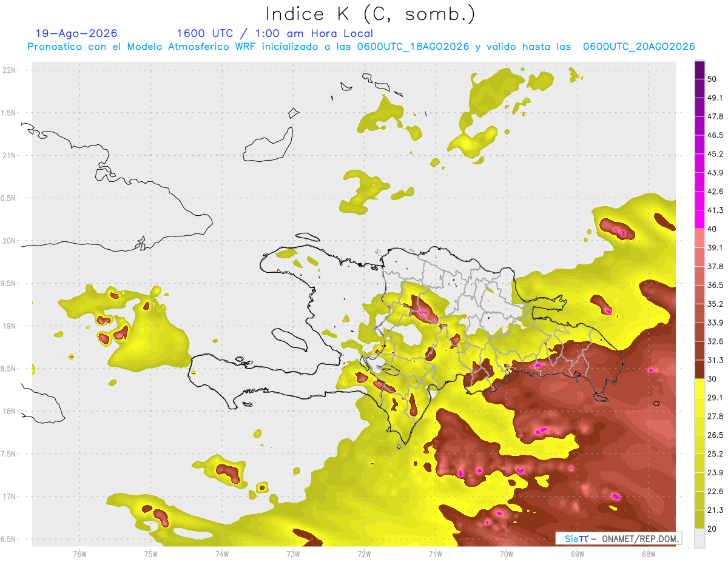The image size is (728, 562).
Task: Click the colorbar value '29.1'
Action: pos(715,398)
